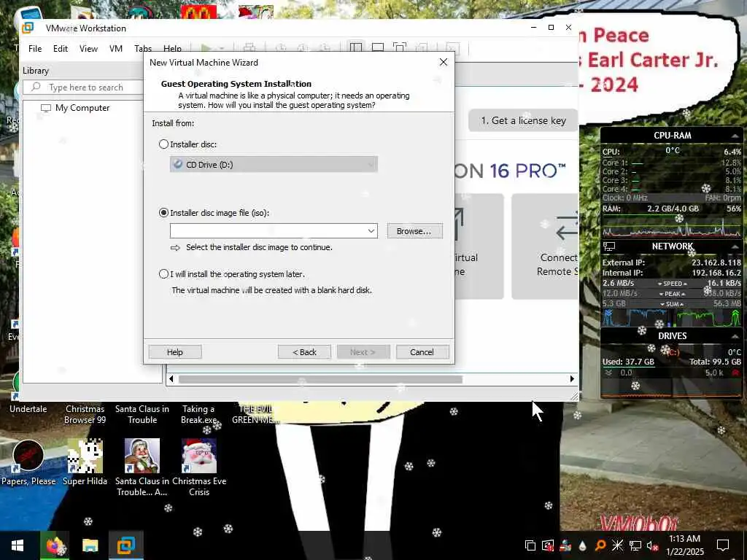747x560 pixels.
Task: Collapse the DRIVES gadget section
Action: point(735,336)
